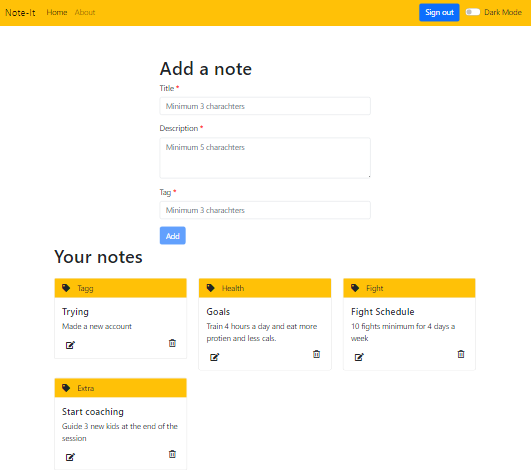Click the Add note button
The image size is (531, 471).
173,236
